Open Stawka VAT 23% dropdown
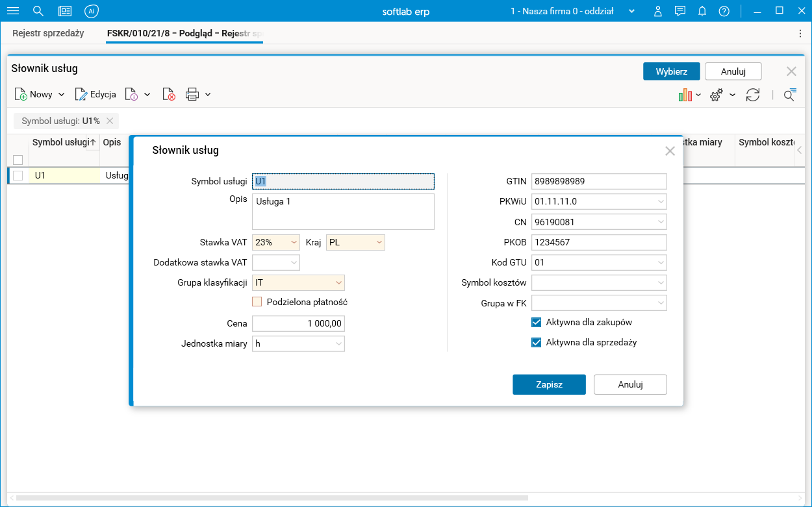 click(294, 243)
